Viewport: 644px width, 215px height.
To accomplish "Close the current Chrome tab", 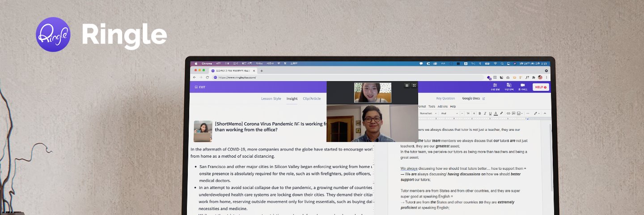I will click(254, 71).
